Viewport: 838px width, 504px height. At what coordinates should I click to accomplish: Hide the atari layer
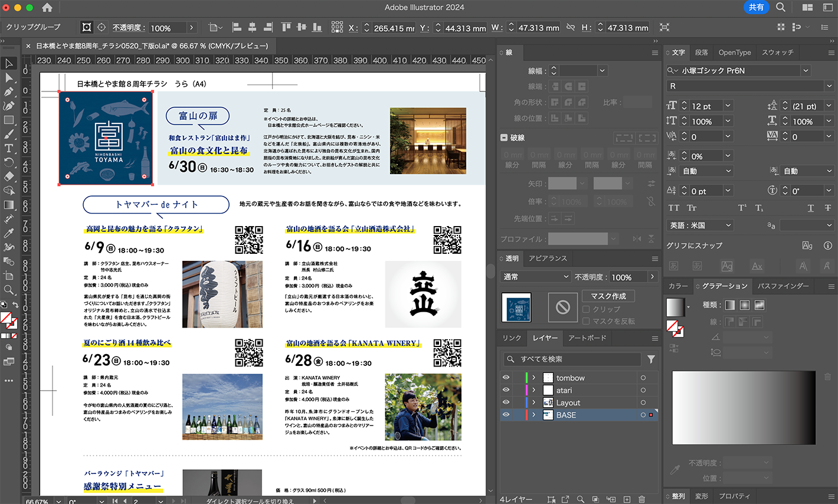(x=506, y=390)
